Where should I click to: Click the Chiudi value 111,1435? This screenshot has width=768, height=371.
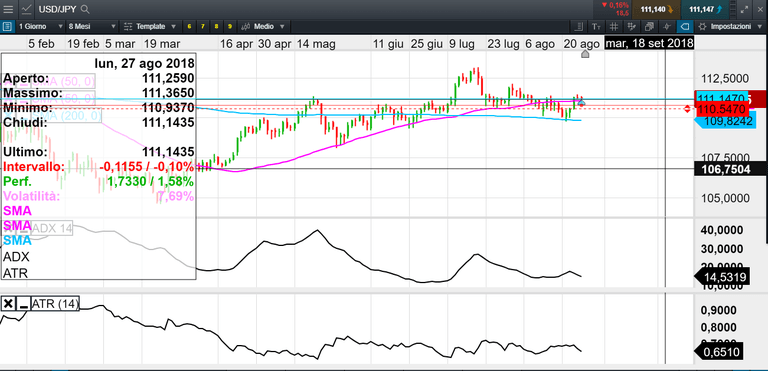168,122
